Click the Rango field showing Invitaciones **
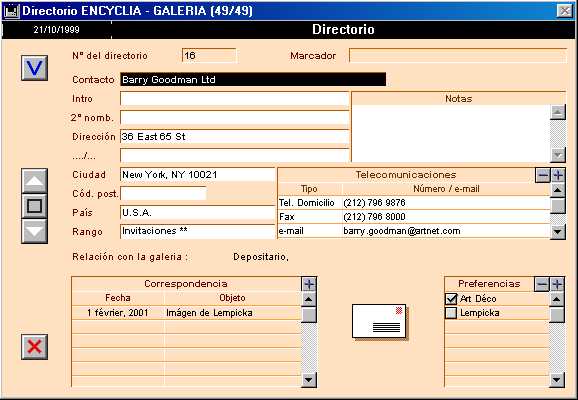 point(198,231)
